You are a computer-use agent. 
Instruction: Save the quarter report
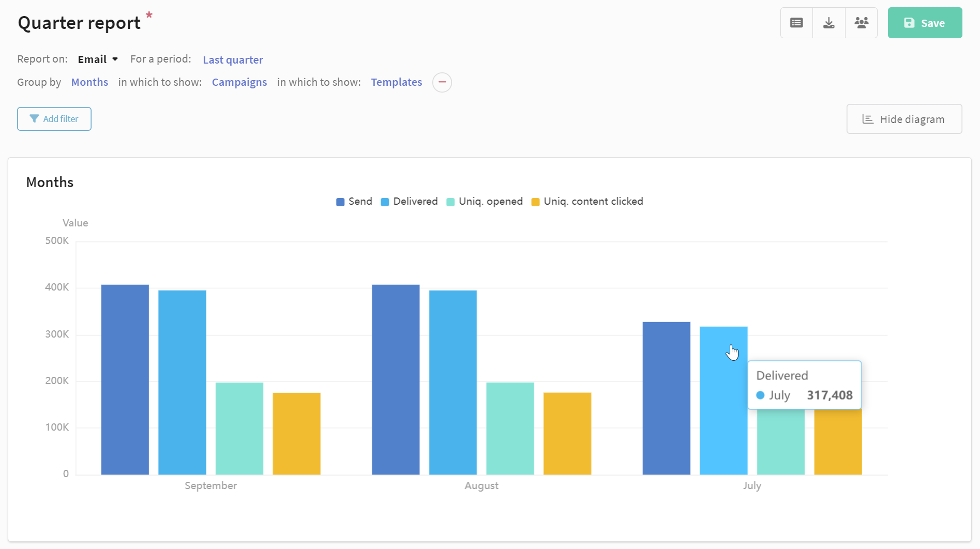[x=925, y=23]
